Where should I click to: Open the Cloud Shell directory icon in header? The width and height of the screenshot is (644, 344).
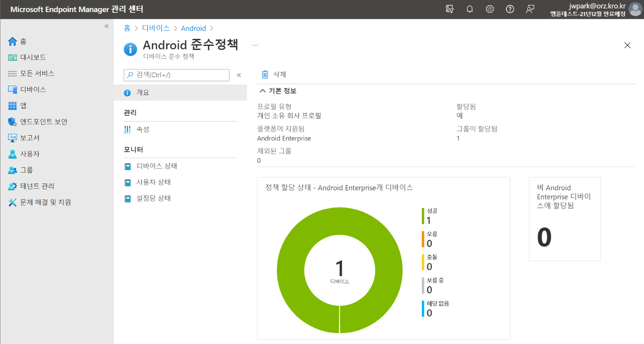click(x=450, y=9)
